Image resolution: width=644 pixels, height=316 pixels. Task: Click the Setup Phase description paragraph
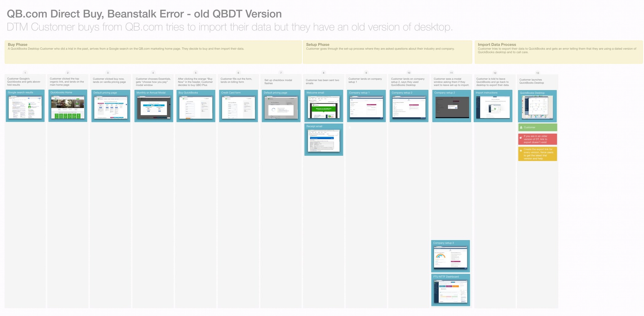tap(380, 49)
